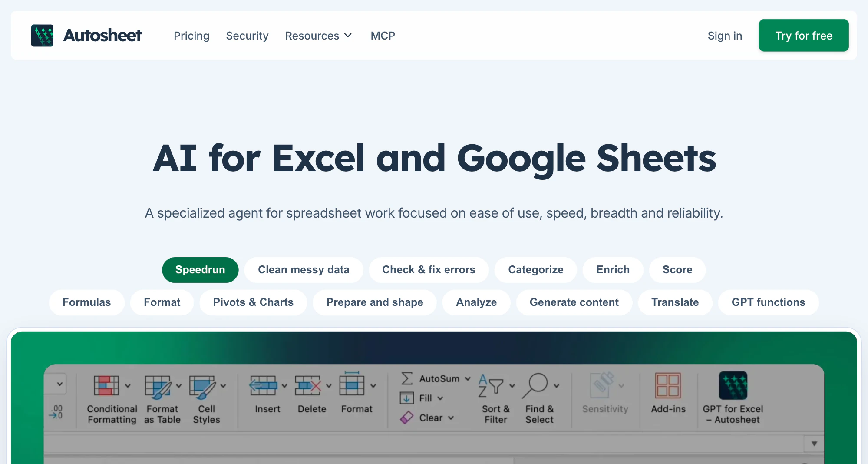Click the Find & Select magnifier icon
The image size is (868, 464).
pyautogui.click(x=535, y=386)
